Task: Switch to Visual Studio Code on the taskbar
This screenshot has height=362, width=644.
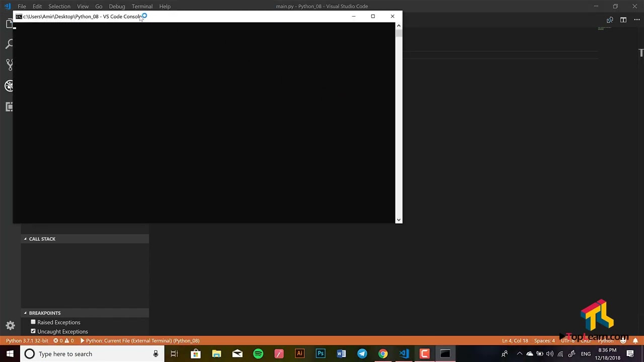Action: [404, 354]
